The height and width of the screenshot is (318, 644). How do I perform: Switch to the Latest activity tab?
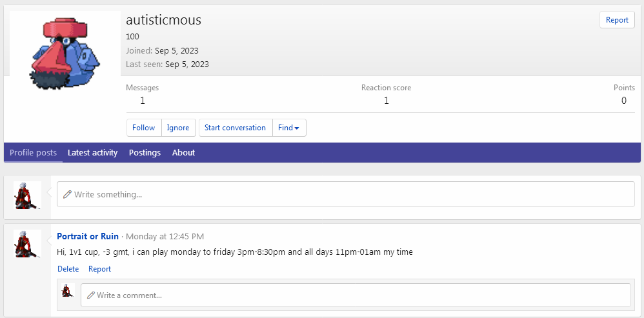(x=92, y=153)
